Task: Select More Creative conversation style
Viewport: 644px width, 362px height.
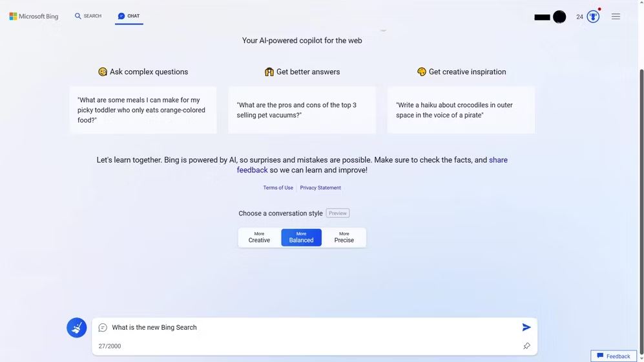Action: [259, 237]
